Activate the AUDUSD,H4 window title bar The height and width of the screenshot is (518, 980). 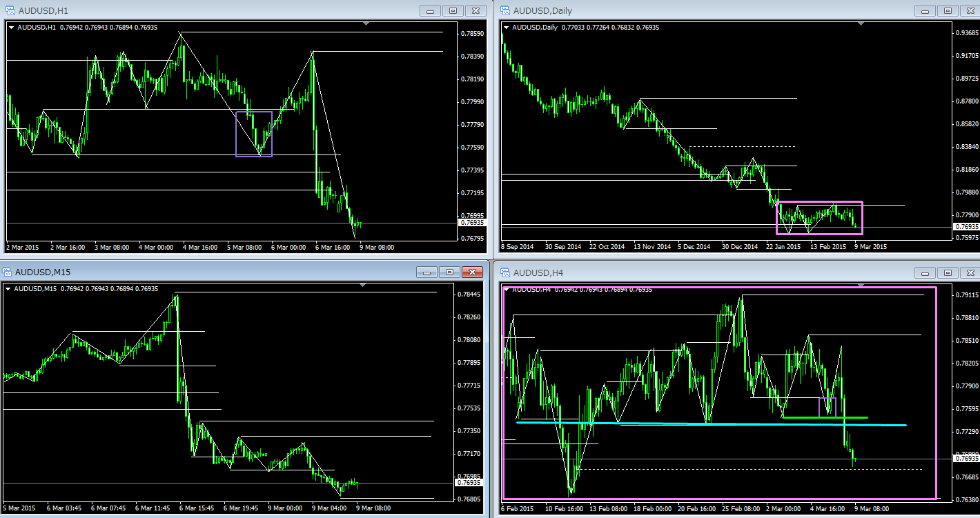point(690,272)
